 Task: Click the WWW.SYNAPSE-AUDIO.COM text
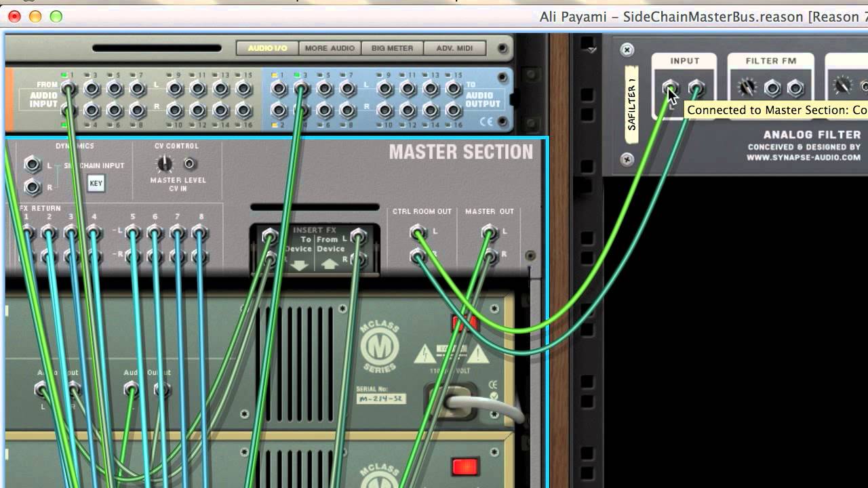[804, 157]
